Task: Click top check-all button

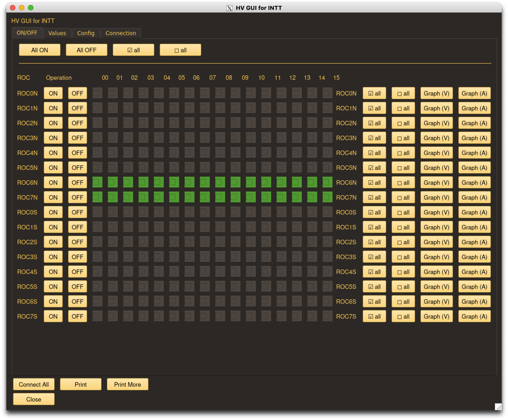Action: (133, 50)
